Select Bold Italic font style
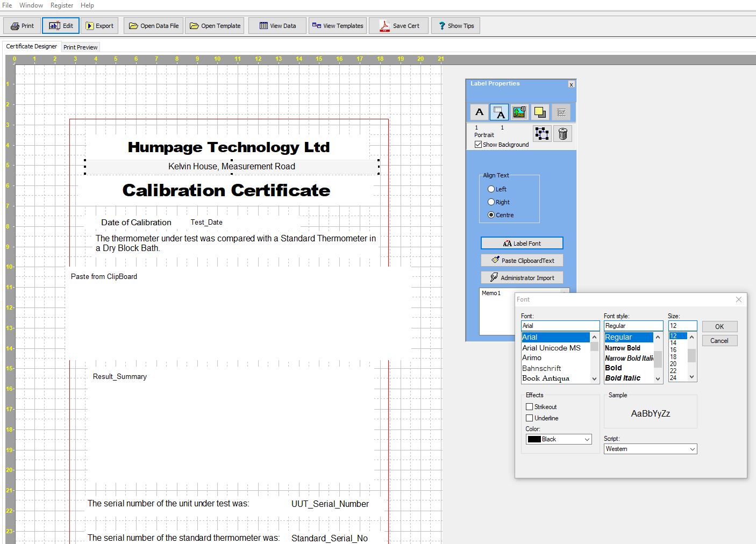The image size is (756, 544). tap(629, 378)
